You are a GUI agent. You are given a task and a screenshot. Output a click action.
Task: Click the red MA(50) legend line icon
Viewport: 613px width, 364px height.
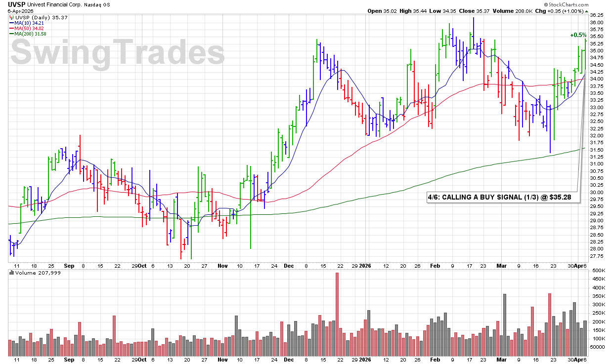[x=11, y=28]
